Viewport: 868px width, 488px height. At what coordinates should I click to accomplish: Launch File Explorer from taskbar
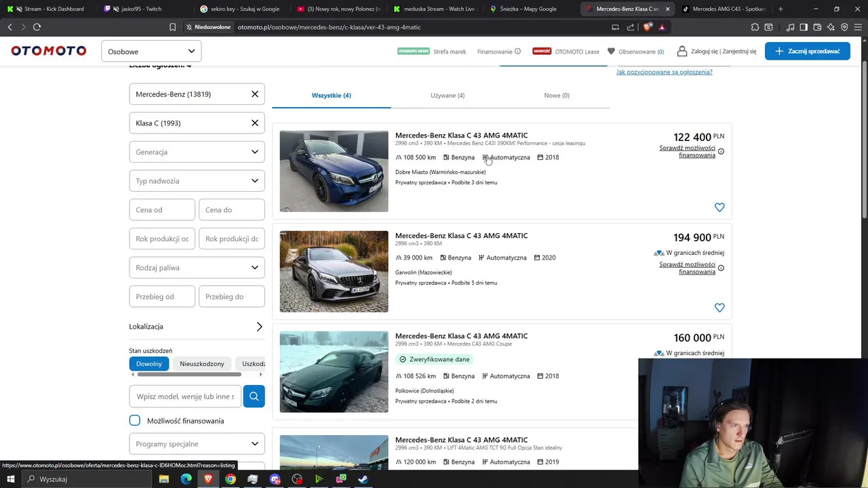(164, 479)
